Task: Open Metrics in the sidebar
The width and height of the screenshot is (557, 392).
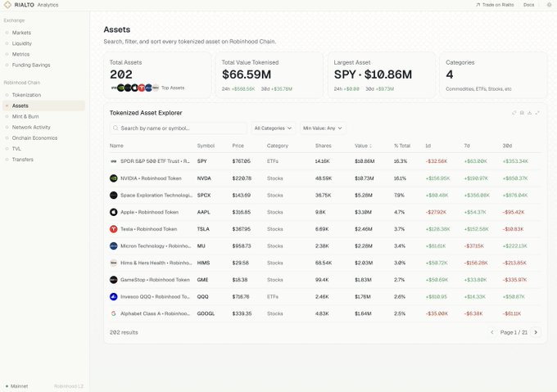Action: (21, 54)
